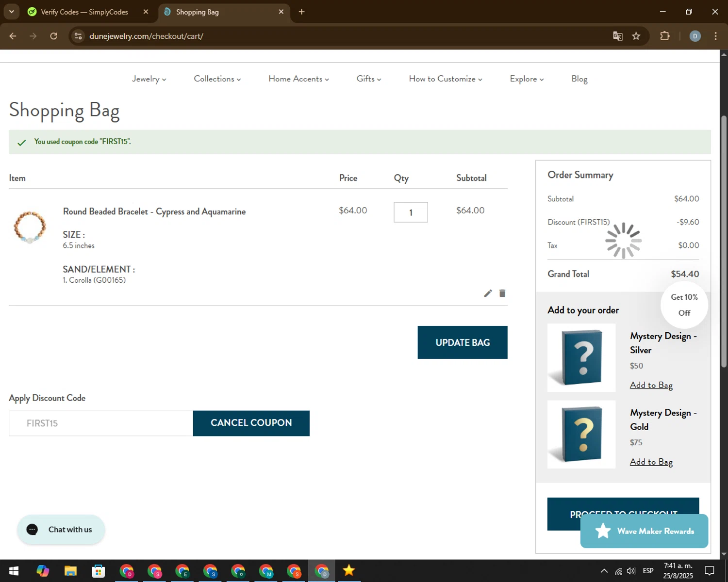Image resolution: width=728 pixels, height=582 pixels.
Task: Open the Chat with us widget
Action: [x=61, y=530]
